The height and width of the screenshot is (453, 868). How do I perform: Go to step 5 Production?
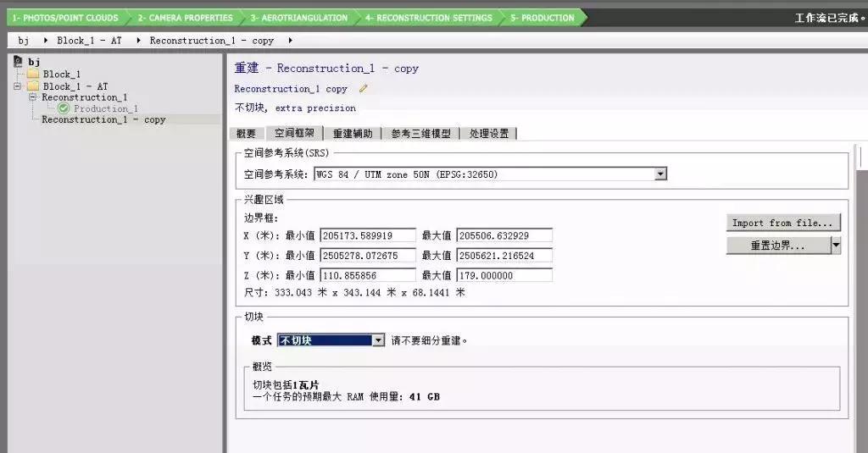point(542,18)
